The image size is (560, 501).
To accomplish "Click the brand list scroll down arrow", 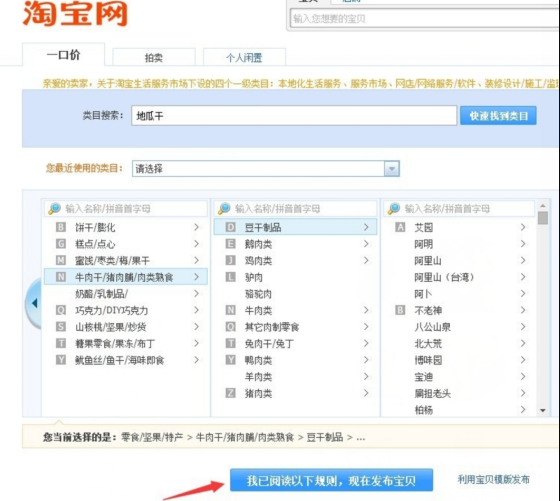I will click(x=543, y=410).
